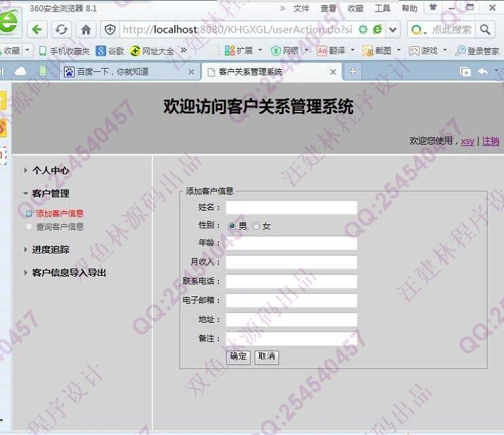Click the 联系电话 input field

[292, 281]
